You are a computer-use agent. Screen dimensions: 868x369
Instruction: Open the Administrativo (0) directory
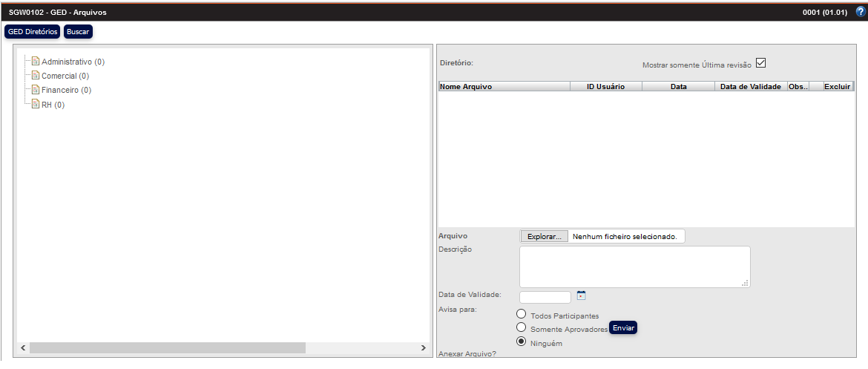coord(73,62)
